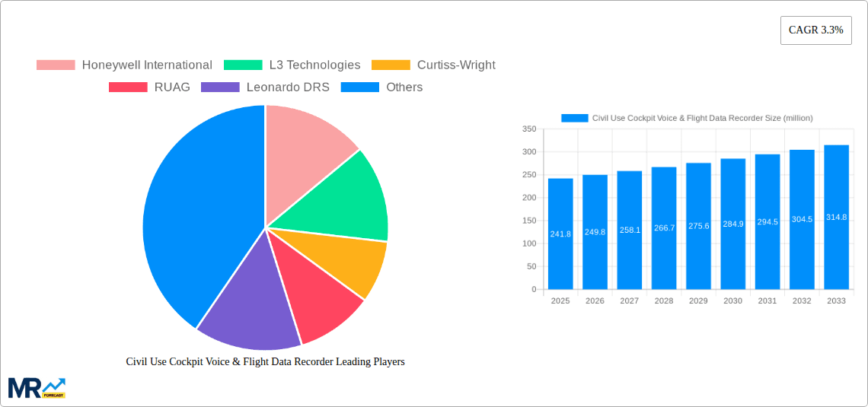This screenshot has width=868, height=407.
Task: Click the 2029 bar showing 275.6
Action: (x=699, y=226)
